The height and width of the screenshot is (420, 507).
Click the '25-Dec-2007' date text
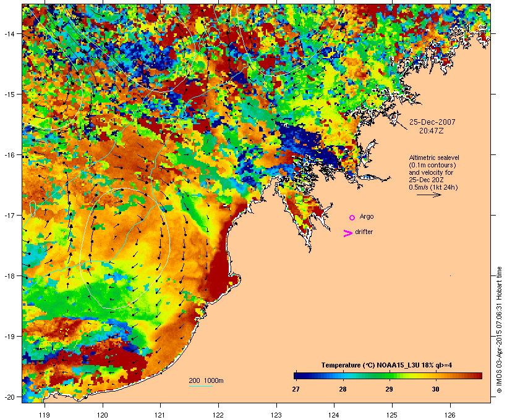432,122
